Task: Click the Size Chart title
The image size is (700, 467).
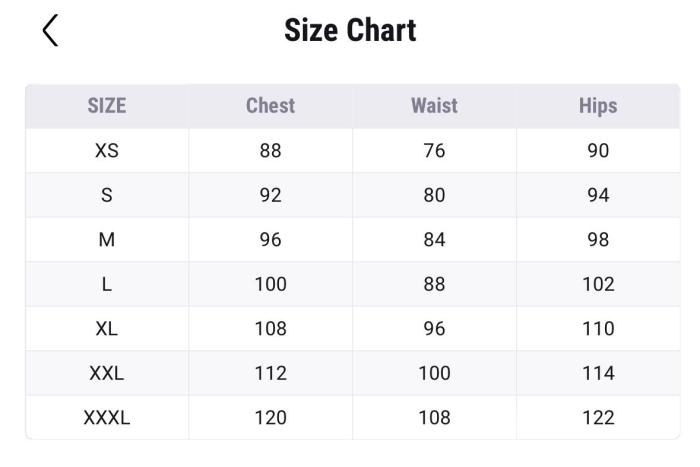Action: click(350, 30)
